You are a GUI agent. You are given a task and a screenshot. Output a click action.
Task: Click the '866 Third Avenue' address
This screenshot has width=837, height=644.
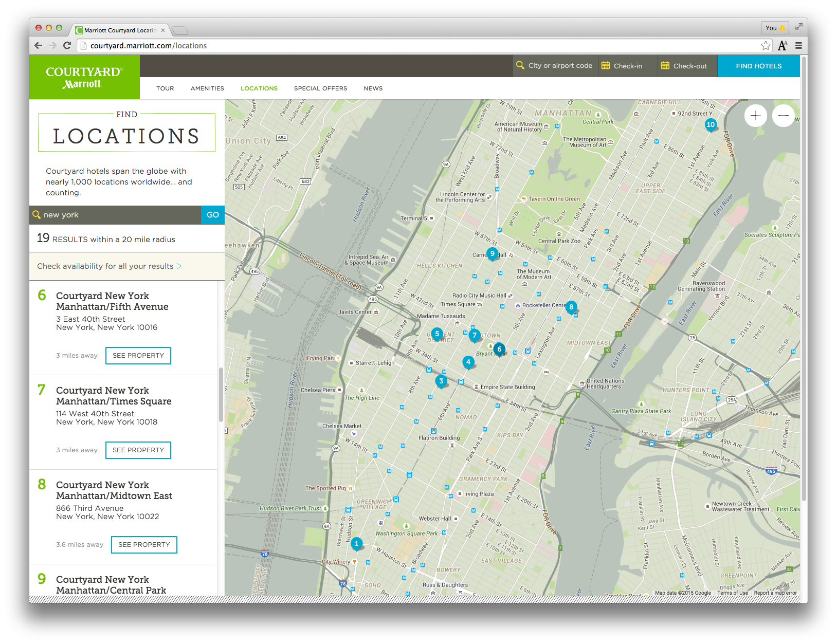click(90, 508)
